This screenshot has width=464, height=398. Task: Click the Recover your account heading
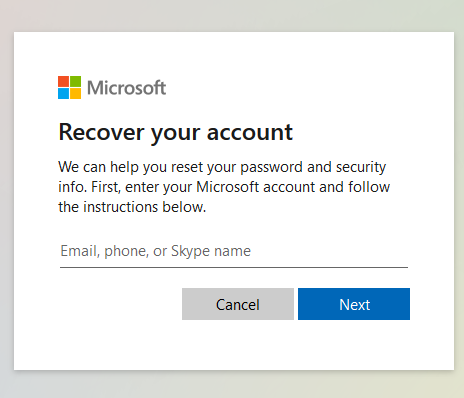pyautogui.click(x=175, y=132)
